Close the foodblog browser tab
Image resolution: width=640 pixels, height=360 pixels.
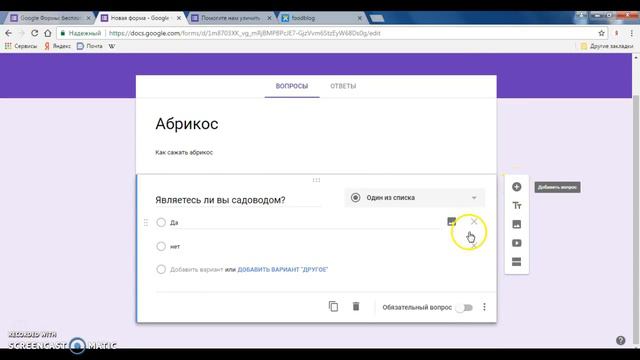point(360,18)
